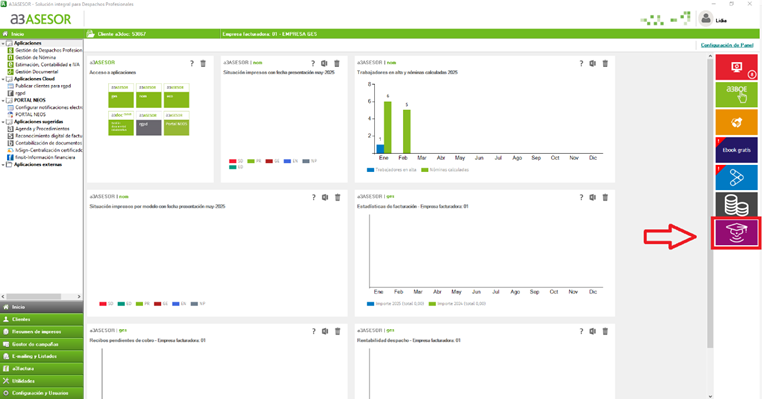This screenshot has height=399, width=762.
Task: Click the Trabajadores en alta legend swatch
Action: (x=370, y=170)
